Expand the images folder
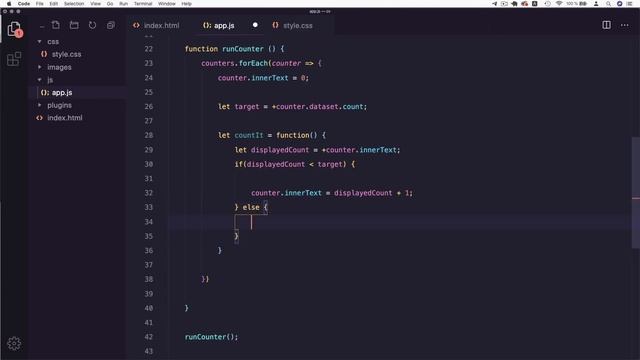The height and width of the screenshot is (360, 640). 40,67
